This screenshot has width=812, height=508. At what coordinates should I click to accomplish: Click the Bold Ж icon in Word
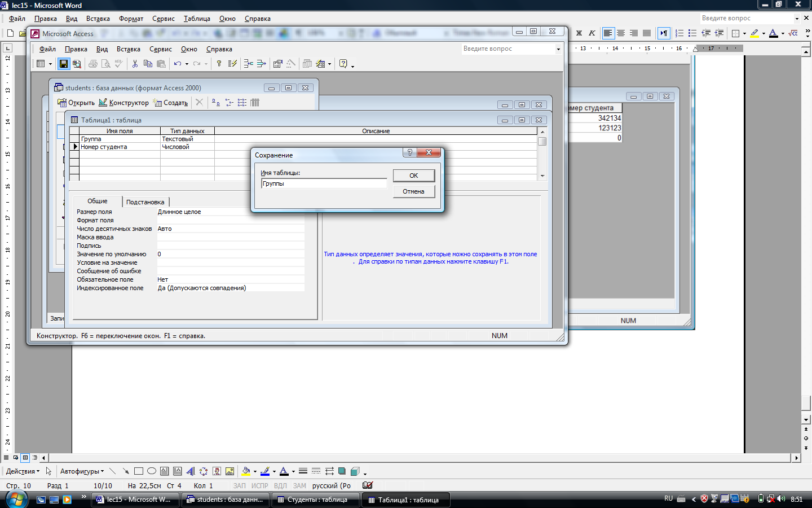579,33
